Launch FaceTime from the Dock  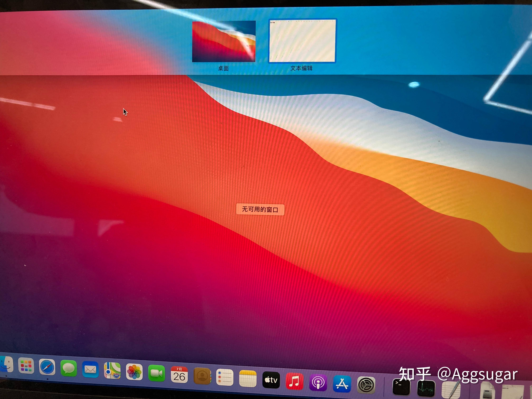click(156, 373)
